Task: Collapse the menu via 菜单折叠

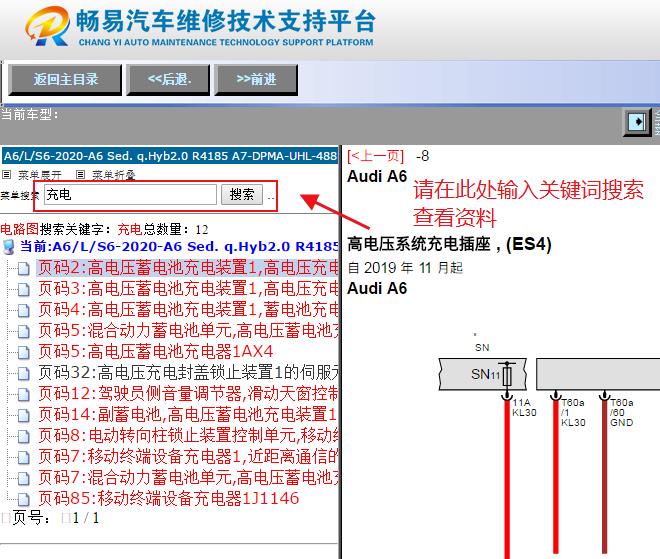Action: click(114, 175)
